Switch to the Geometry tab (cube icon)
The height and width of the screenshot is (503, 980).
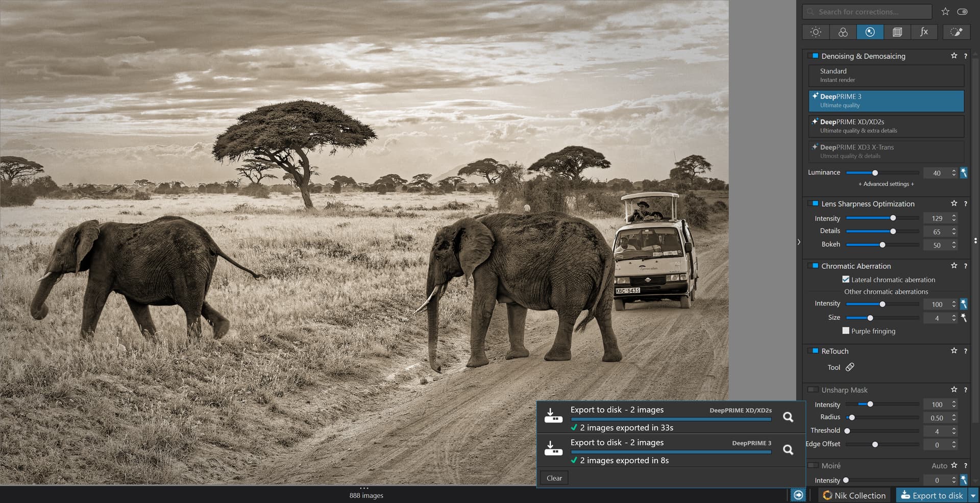pos(897,32)
